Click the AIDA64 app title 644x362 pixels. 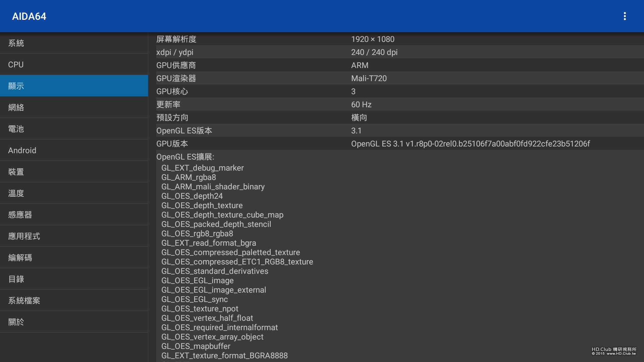pos(29,16)
